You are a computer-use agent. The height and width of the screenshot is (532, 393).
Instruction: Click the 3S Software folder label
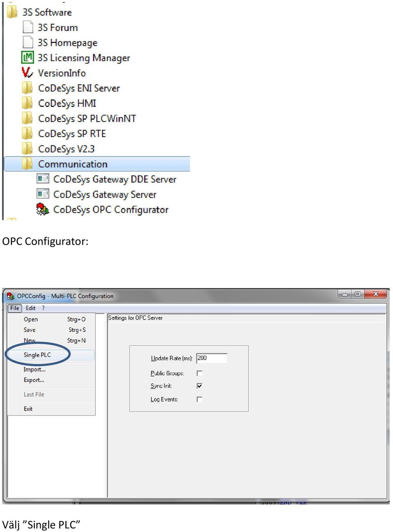(47, 12)
